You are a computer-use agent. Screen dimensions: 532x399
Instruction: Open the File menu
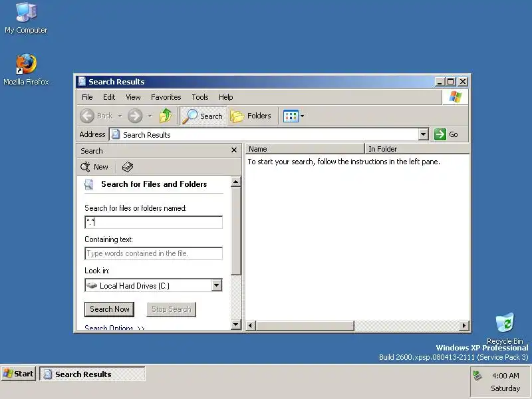tap(87, 97)
